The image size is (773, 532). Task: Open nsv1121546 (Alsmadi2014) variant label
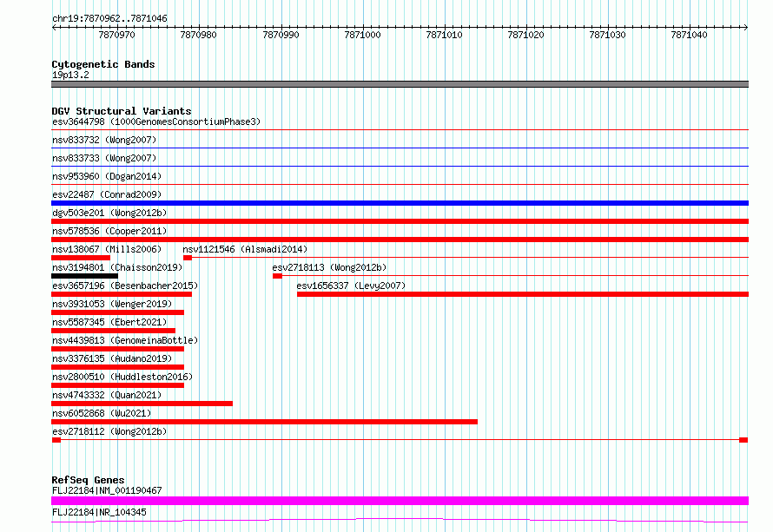tap(245, 249)
